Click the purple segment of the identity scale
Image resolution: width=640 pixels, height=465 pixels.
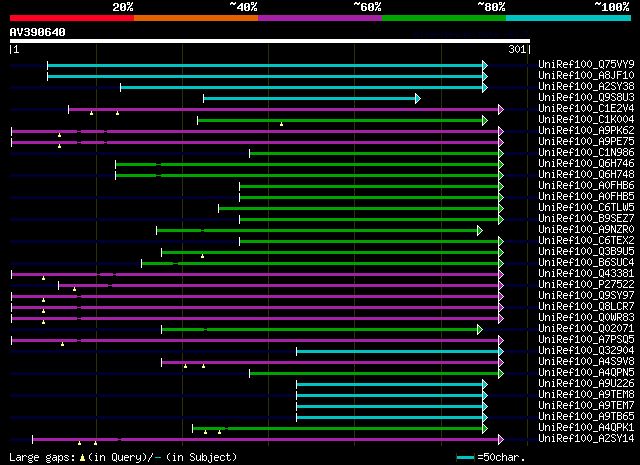tap(320, 18)
